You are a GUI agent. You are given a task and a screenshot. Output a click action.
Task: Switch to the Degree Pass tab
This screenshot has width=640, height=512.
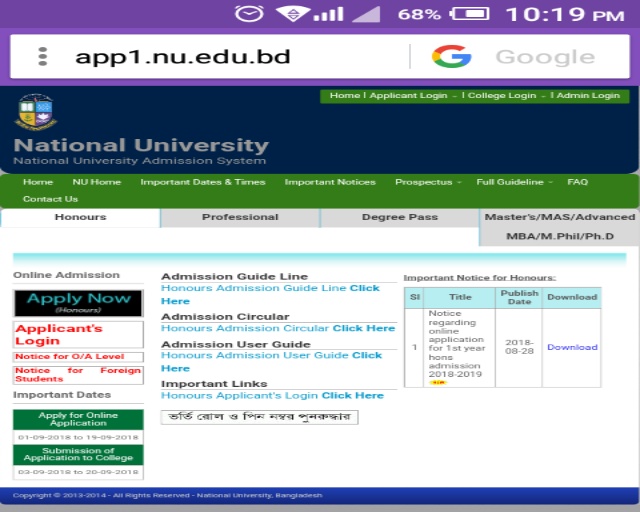coord(400,217)
